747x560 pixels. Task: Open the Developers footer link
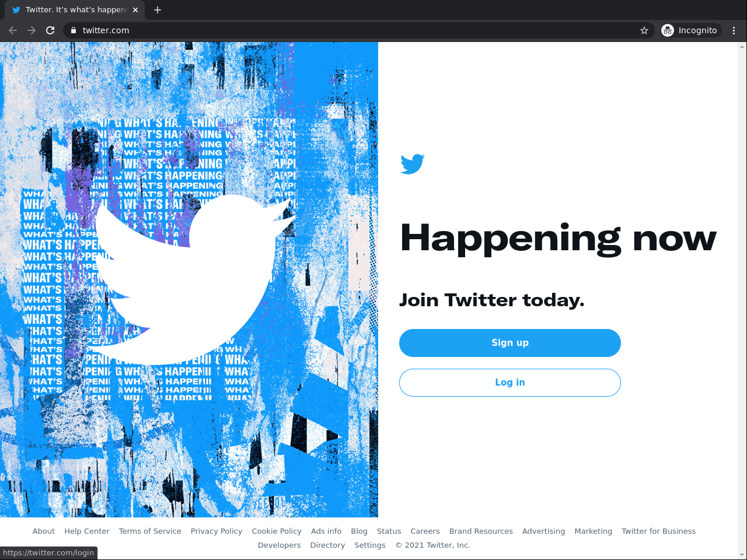coord(280,545)
